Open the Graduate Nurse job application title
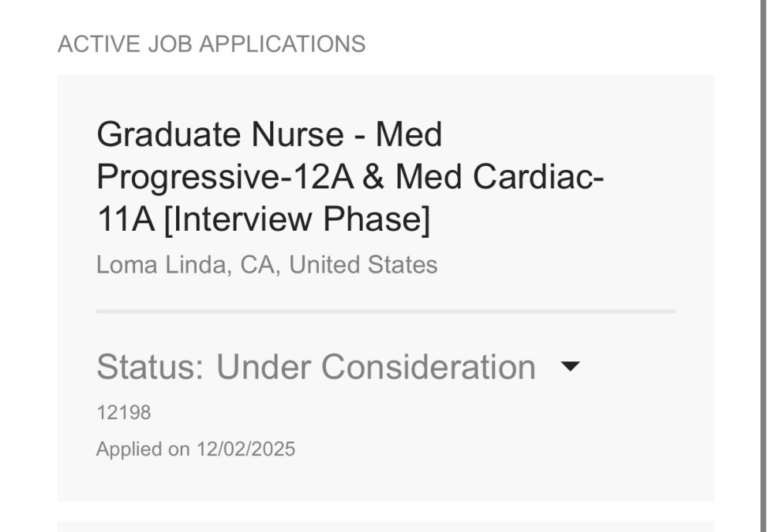Viewport: 772px width, 532px height. [x=350, y=178]
